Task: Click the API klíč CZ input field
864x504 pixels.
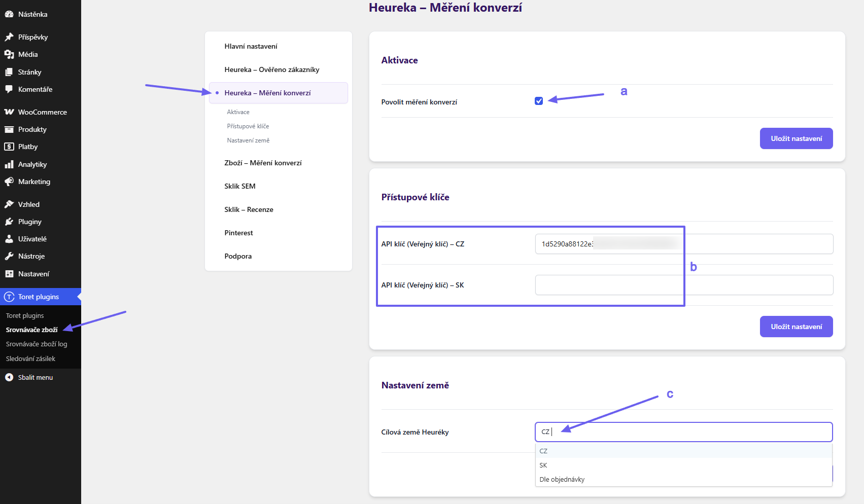Action: [x=684, y=244]
